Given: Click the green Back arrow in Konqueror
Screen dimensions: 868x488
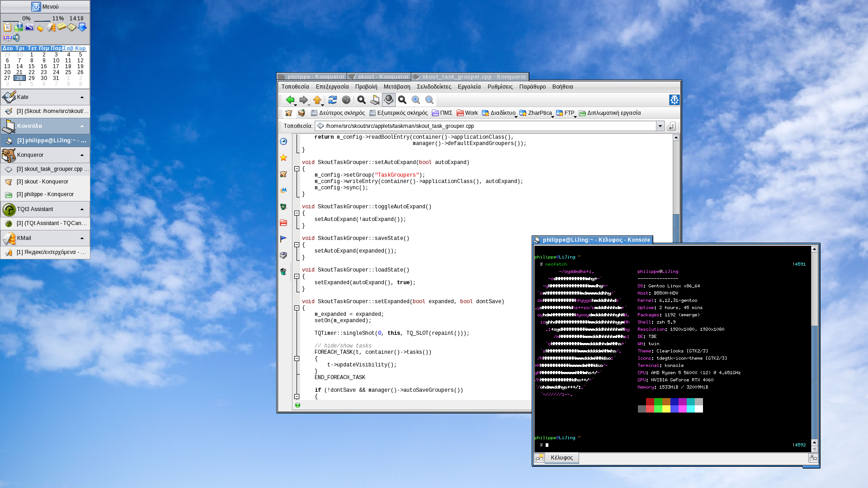Looking at the screenshot, I should 290,100.
